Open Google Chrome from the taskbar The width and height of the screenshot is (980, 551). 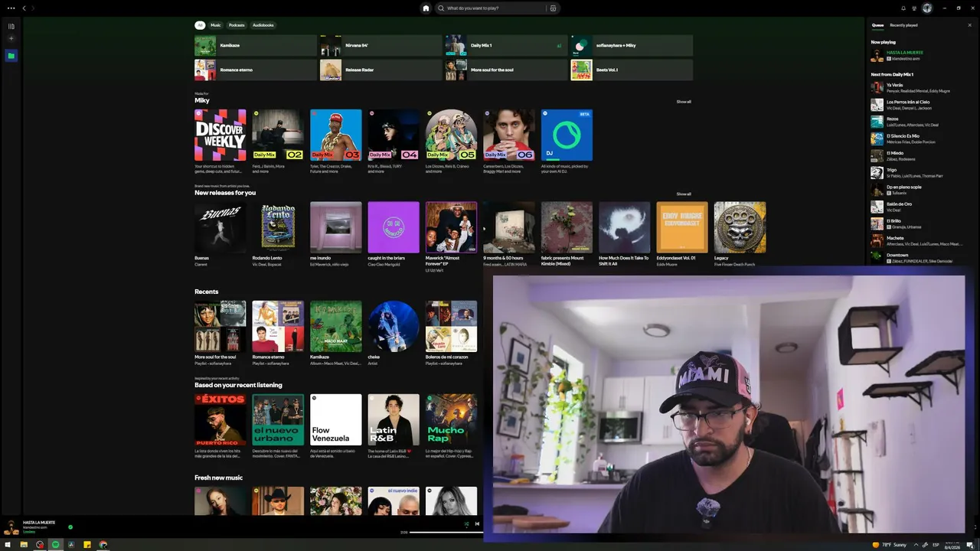coord(103,545)
